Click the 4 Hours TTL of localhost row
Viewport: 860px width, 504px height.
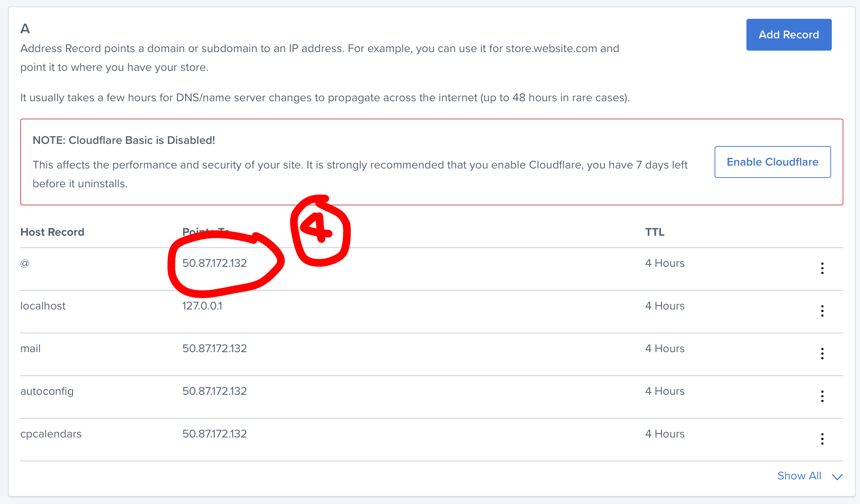pos(665,306)
